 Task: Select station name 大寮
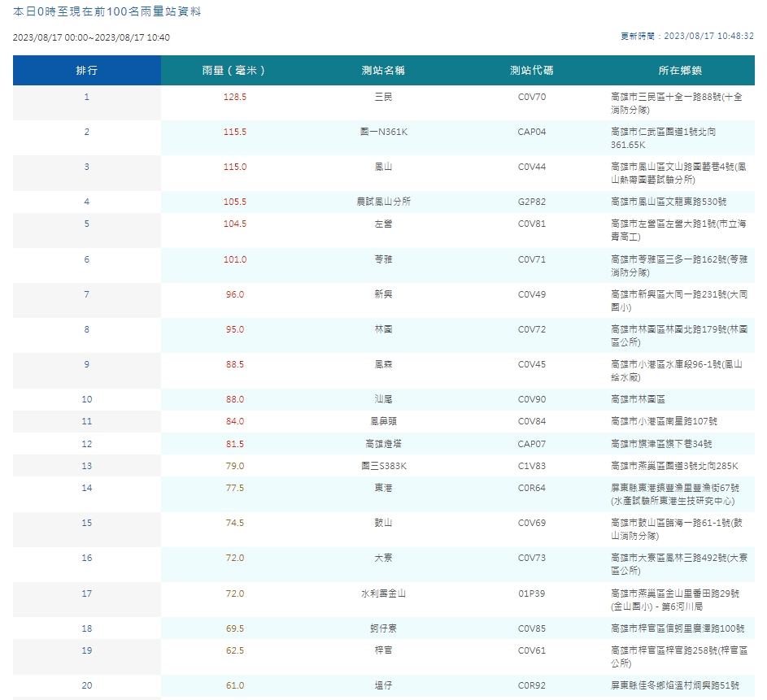click(x=384, y=558)
